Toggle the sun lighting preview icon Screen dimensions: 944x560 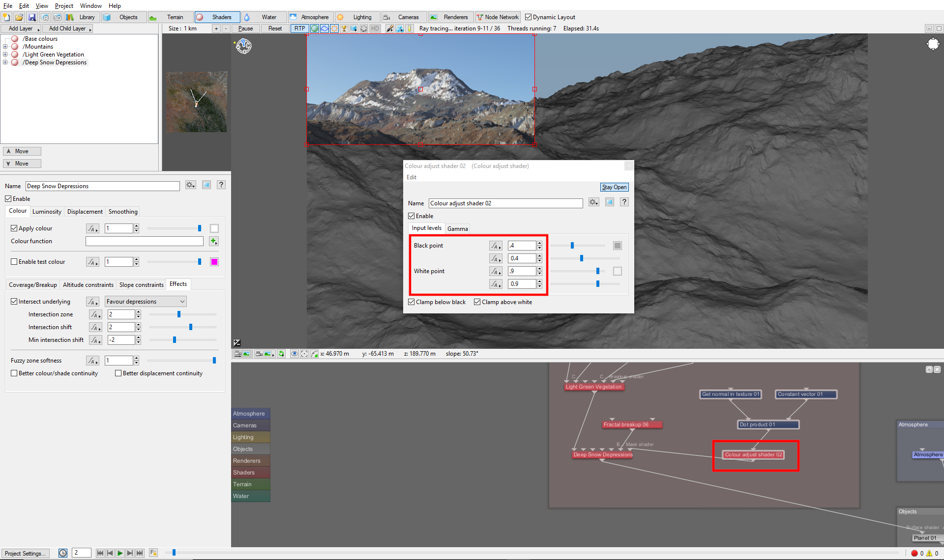coord(334,28)
